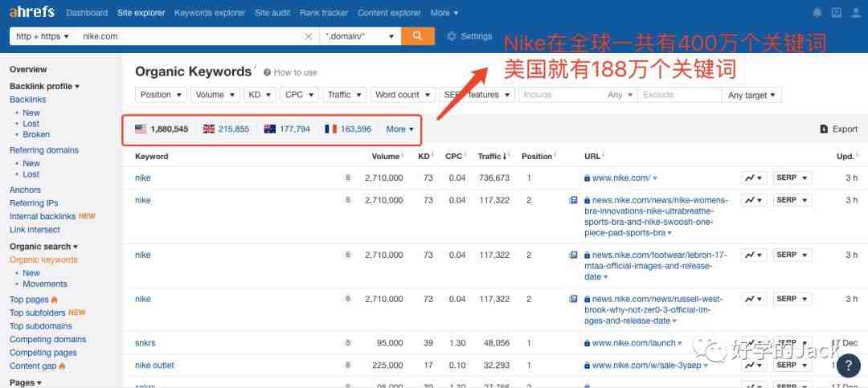Image resolution: width=868 pixels, height=388 pixels.
Task: Open Overview in the sidebar
Action: pyautogui.click(x=28, y=69)
